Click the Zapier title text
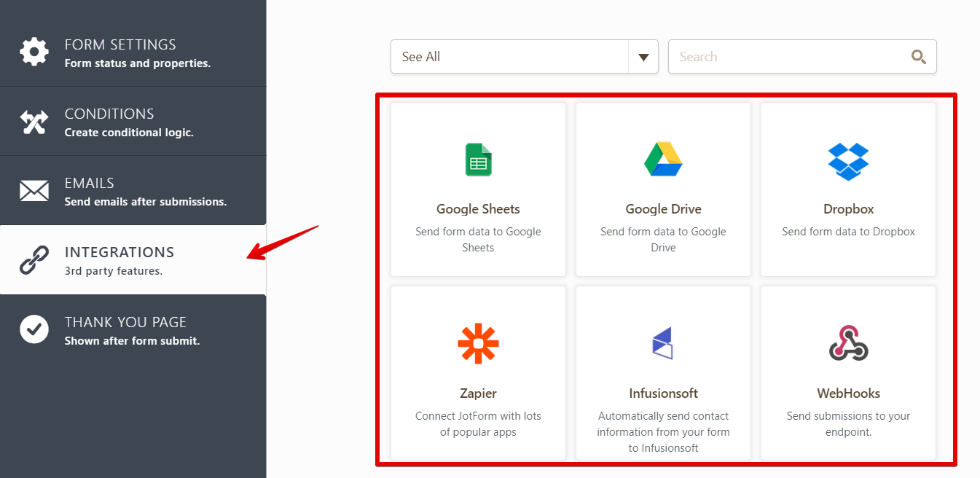 479,393
